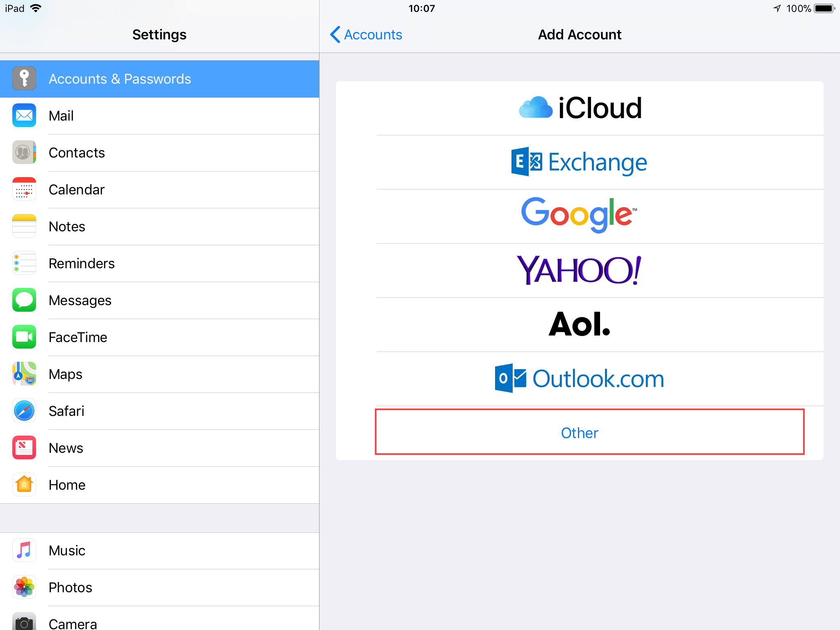This screenshot has width=840, height=630.
Task: Select the Aol. account option
Action: tap(579, 324)
